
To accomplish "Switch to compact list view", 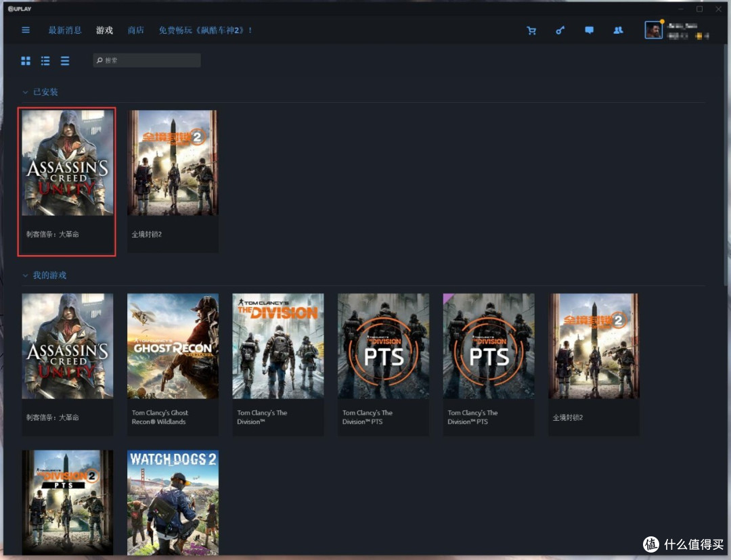I will (x=65, y=61).
